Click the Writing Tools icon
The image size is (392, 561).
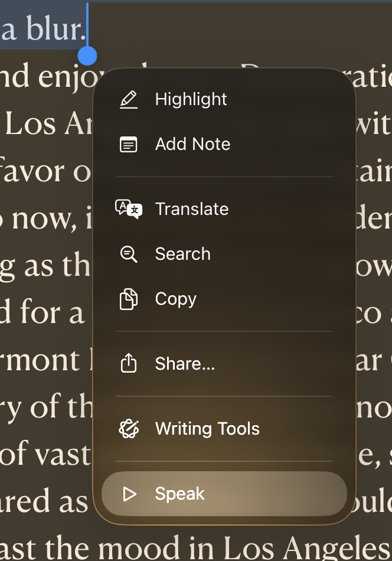(x=129, y=429)
